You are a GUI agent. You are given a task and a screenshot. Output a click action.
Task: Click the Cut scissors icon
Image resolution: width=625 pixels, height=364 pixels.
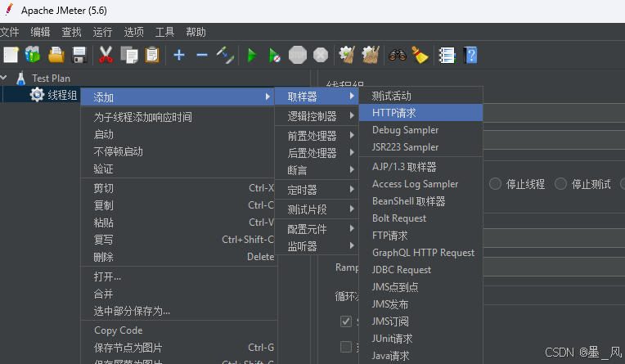pyautogui.click(x=106, y=55)
